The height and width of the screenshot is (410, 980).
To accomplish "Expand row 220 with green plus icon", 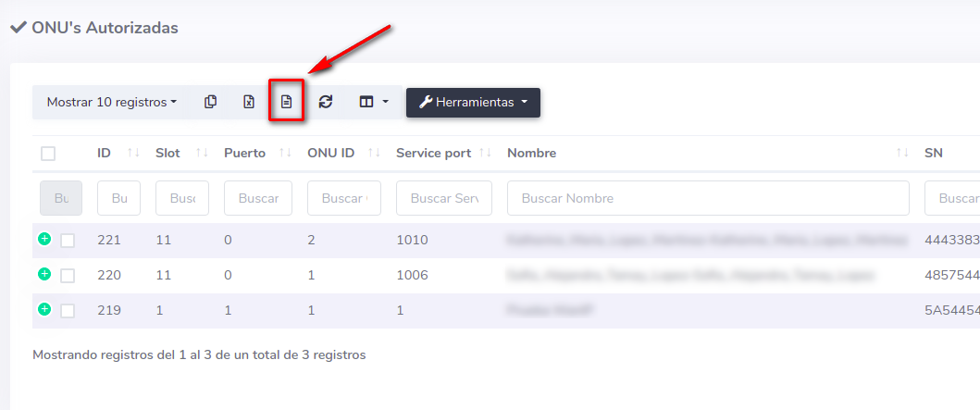I will 44,274.
